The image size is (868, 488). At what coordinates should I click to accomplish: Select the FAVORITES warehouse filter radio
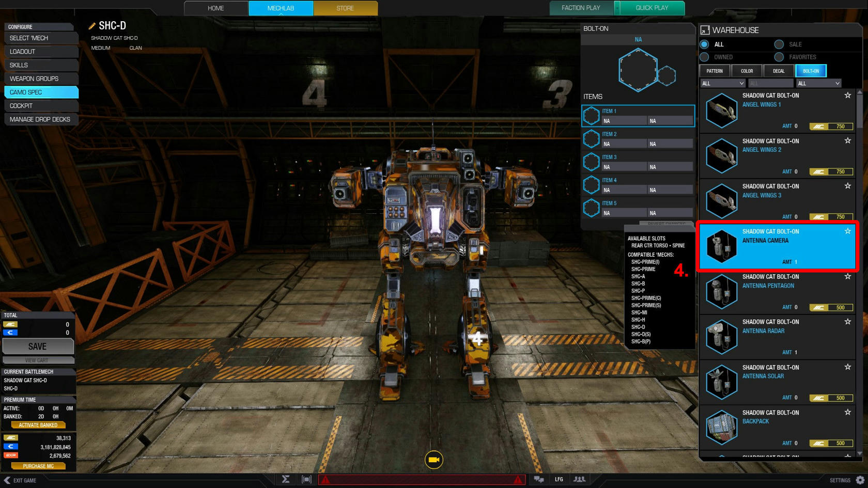click(x=779, y=57)
